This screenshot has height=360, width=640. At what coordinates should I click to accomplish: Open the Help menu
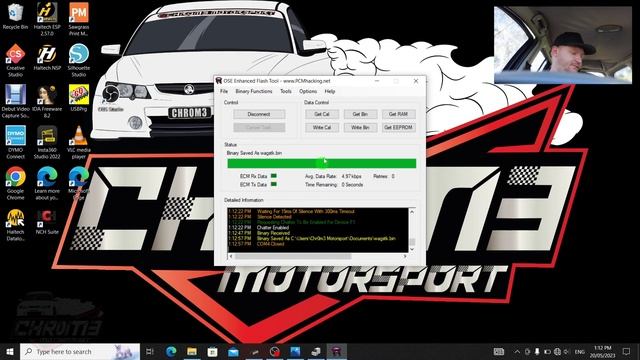[330, 91]
